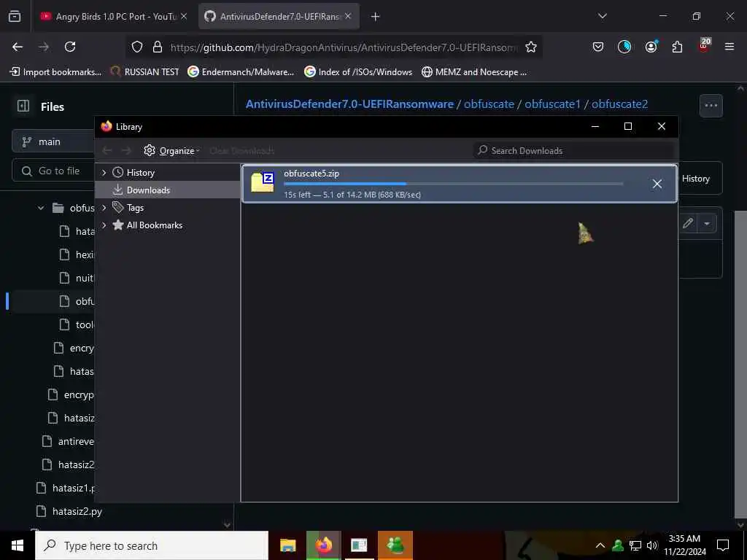747x560 pixels.
Task: Open the RUSSIAN TEST bookmark
Action: point(144,72)
